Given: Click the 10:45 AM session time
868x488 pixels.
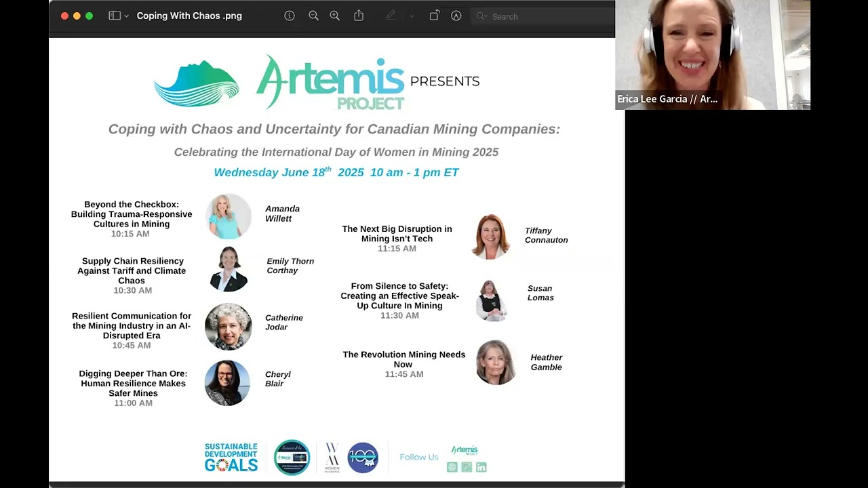Looking at the screenshot, I should click(x=132, y=345).
